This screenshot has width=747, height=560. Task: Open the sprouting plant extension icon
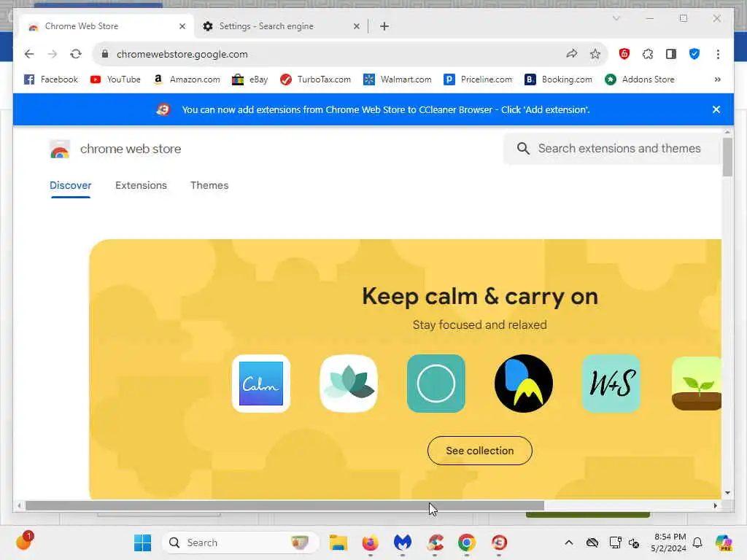pyautogui.click(x=696, y=384)
